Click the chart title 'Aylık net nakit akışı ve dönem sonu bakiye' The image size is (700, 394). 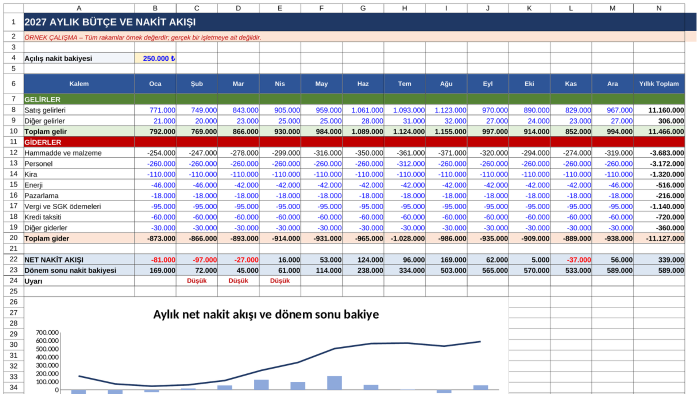pos(266,314)
